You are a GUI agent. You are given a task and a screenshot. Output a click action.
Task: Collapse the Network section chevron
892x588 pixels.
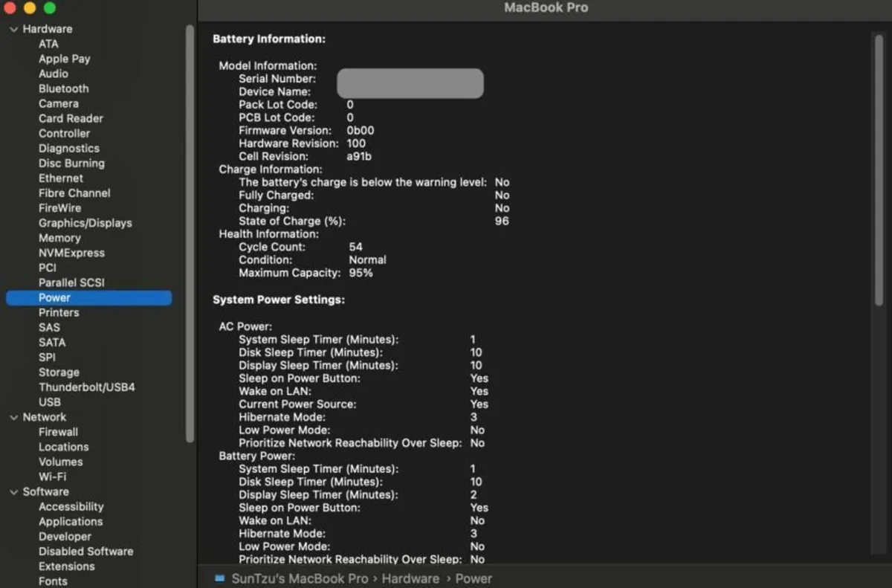(x=13, y=418)
